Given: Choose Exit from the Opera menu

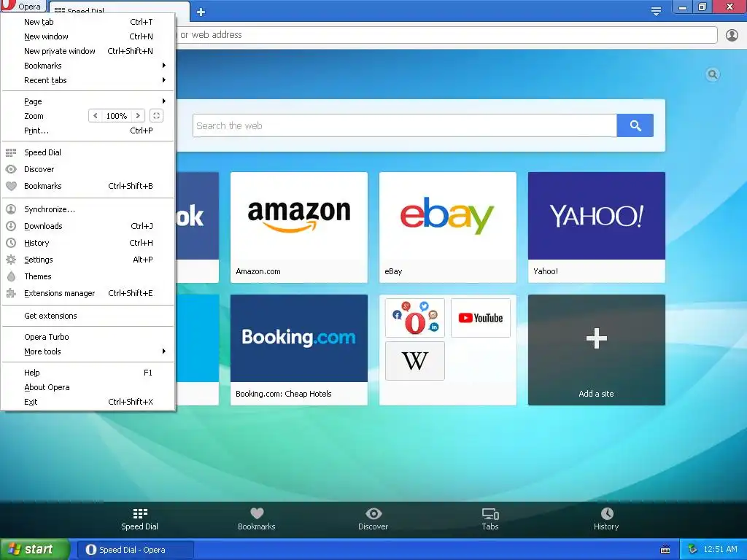Looking at the screenshot, I should pyautogui.click(x=88, y=402).
